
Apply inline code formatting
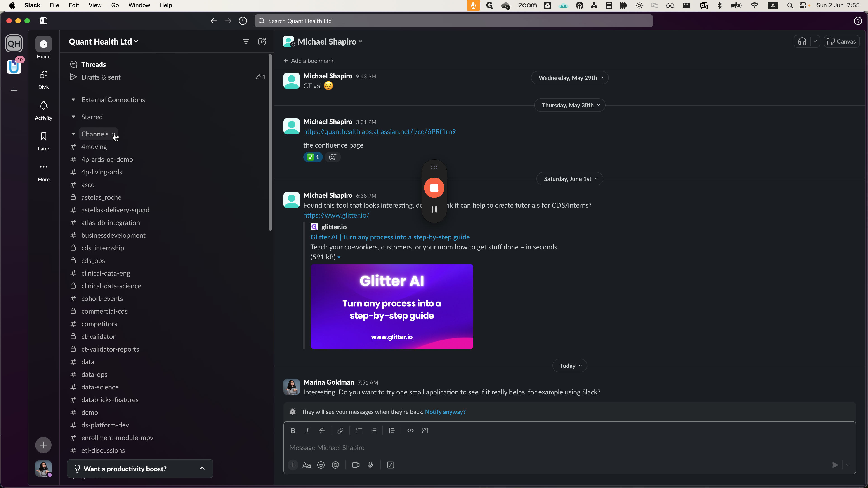click(x=410, y=431)
